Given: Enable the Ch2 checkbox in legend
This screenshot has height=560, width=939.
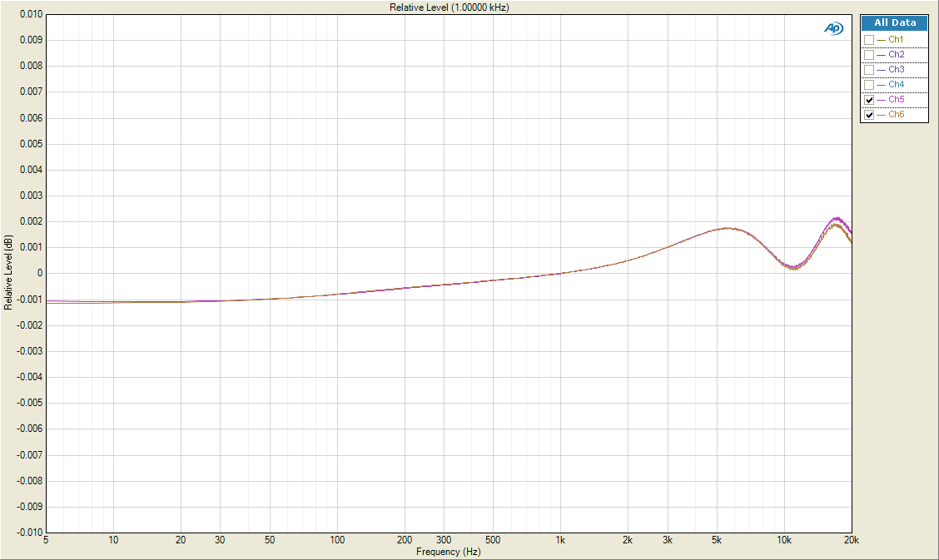Looking at the screenshot, I should [x=869, y=55].
